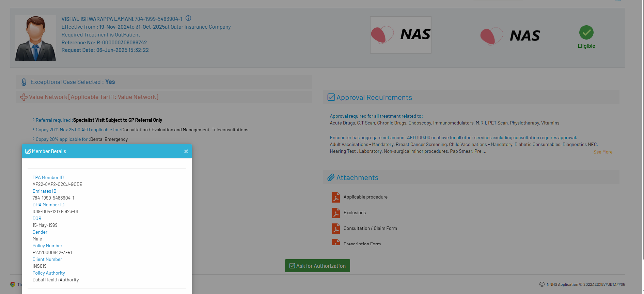Click the Eligible status label
Image resolution: width=644 pixels, height=294 pixels.
pos(586,46)
